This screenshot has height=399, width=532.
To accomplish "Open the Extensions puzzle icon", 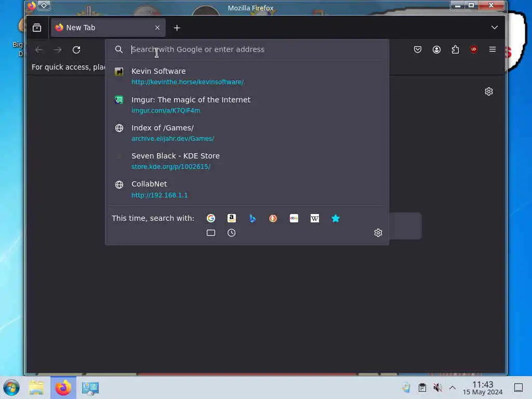I will 455,49.
